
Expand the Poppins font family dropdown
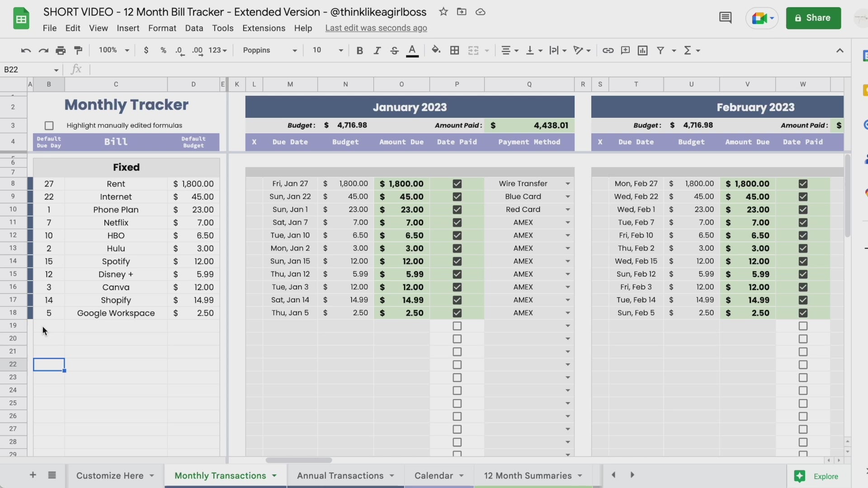tap(270, 50)
